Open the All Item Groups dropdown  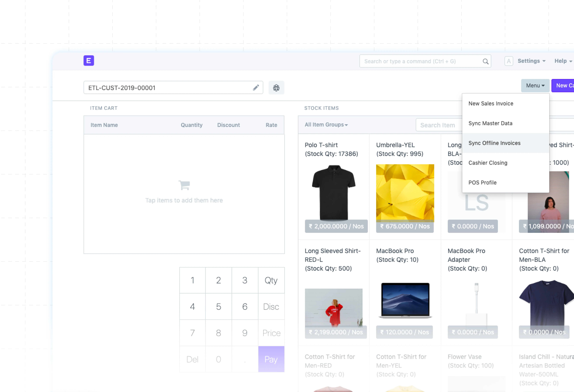point(326,125)
